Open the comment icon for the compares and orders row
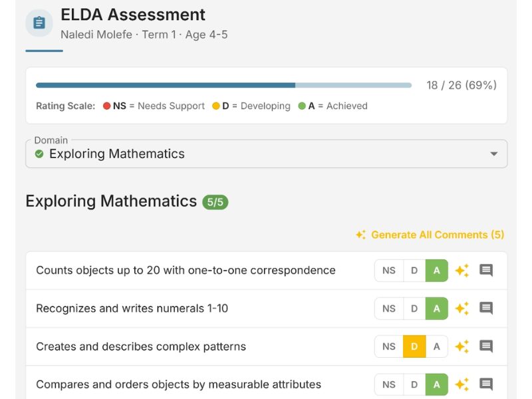The height and width of the screenshot is (399, 532). click(x=485, y=384)
